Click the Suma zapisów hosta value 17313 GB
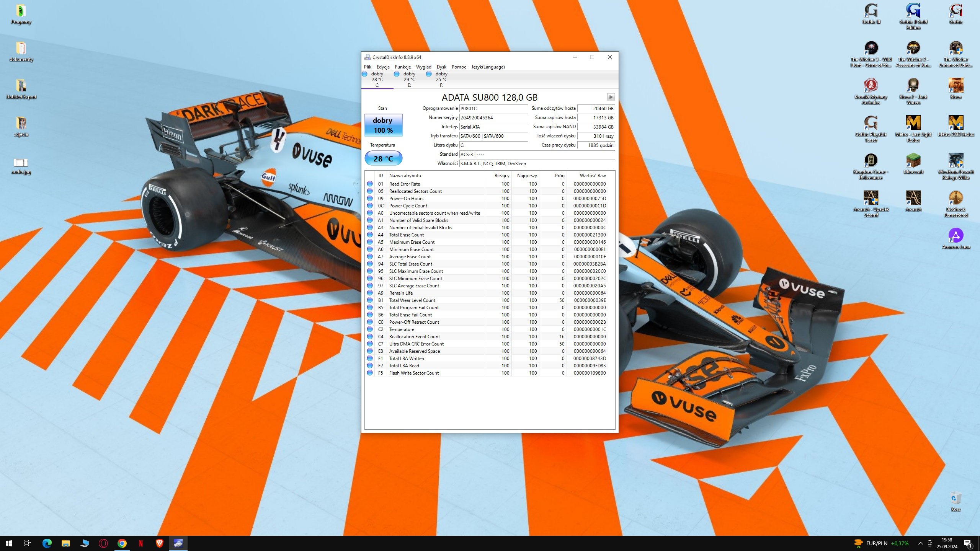Image resolution: width=980 pixels, height=551 pixels. [596, 118]
